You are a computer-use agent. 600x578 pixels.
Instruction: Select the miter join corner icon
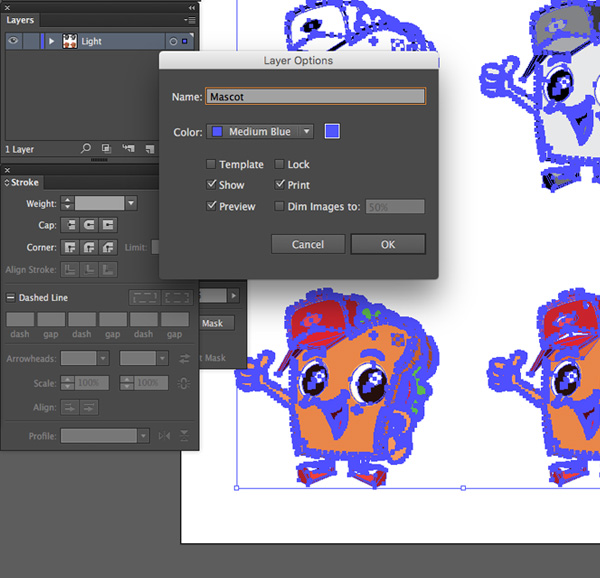point(70,247)
